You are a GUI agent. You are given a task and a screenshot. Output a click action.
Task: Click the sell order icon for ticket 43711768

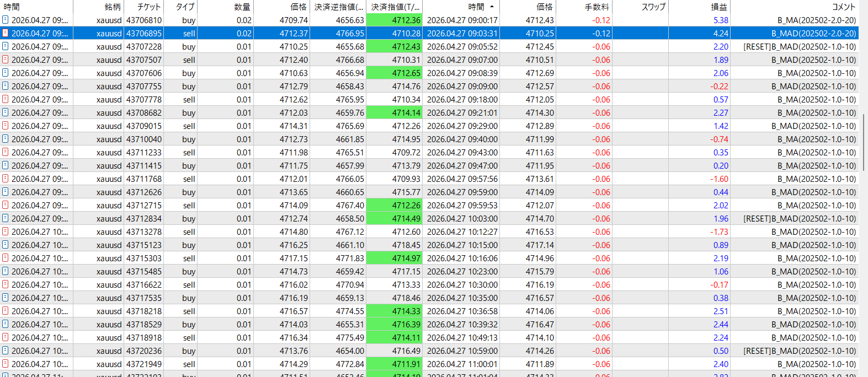point(6,179)
